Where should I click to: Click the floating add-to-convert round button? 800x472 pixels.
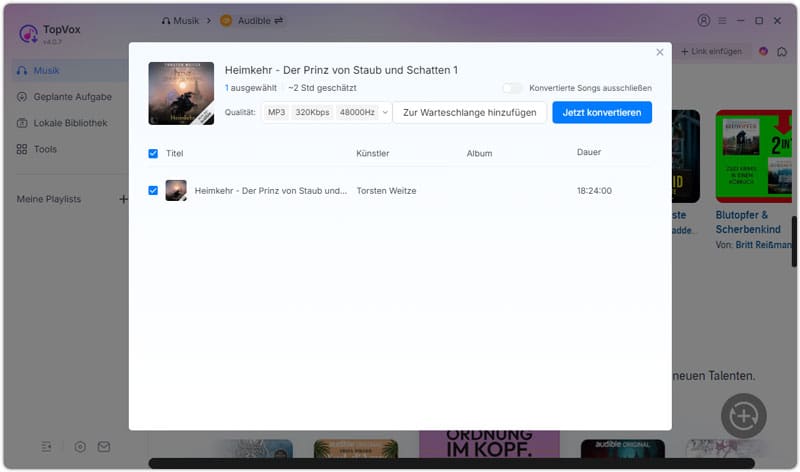pos(743,416)
